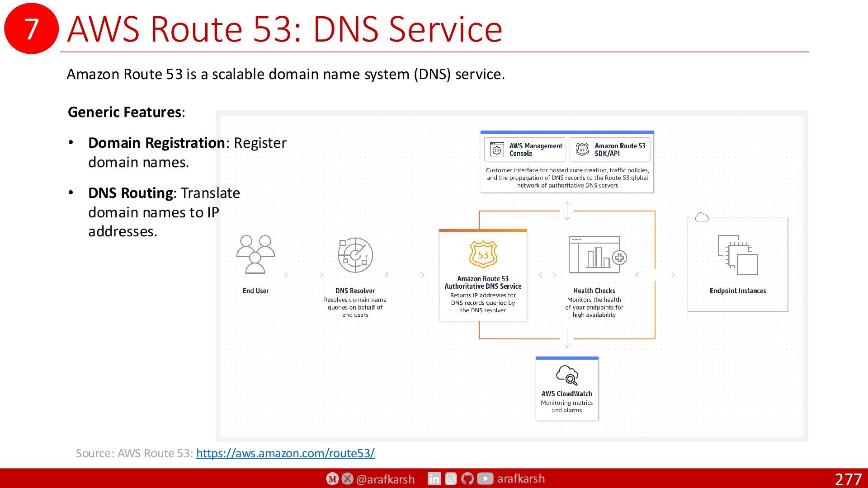The height and width of the screenshot is (488, 868).
Task: Click the arrow between DNS Resolver and Route 53
Action: [x=405, y=275]
